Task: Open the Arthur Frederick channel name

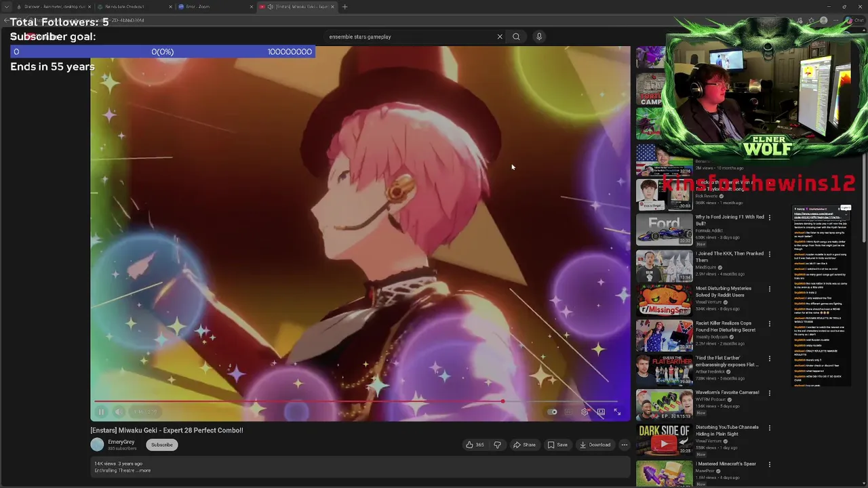Action: point(712,371)
